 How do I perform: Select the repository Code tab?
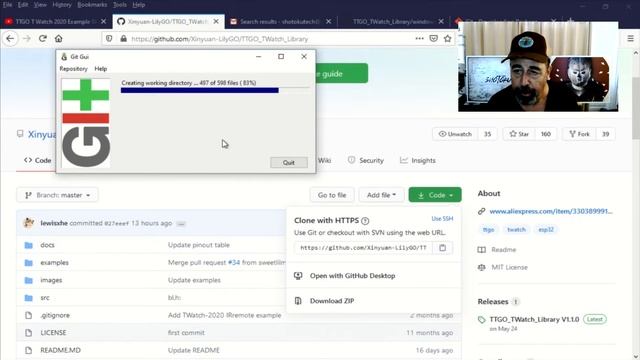38,160
